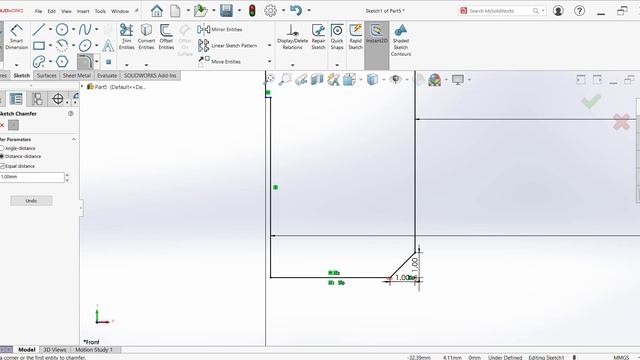Open the ConfigurationManager tab
This screenshot has height=360, width=640.
pos(37,99)
